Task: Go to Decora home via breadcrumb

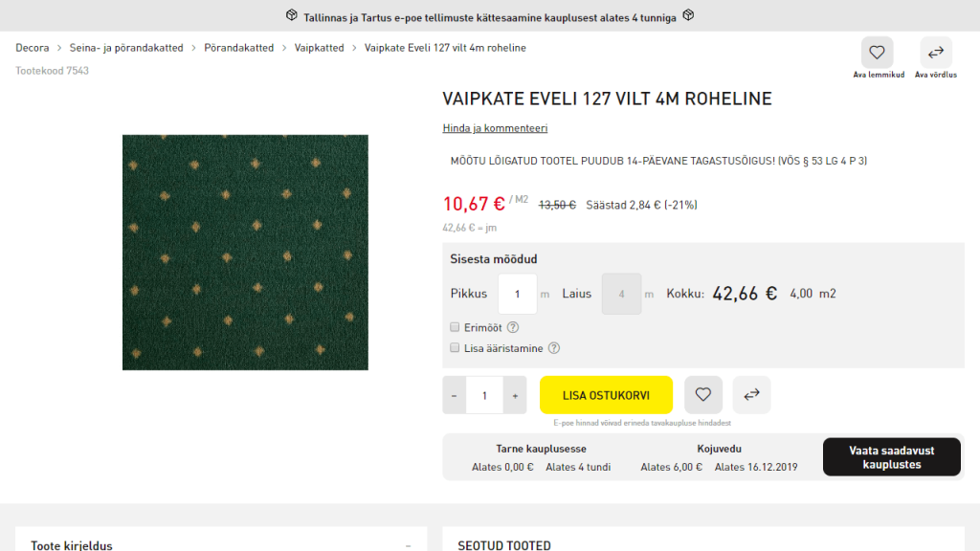Action: coord(32,47)
